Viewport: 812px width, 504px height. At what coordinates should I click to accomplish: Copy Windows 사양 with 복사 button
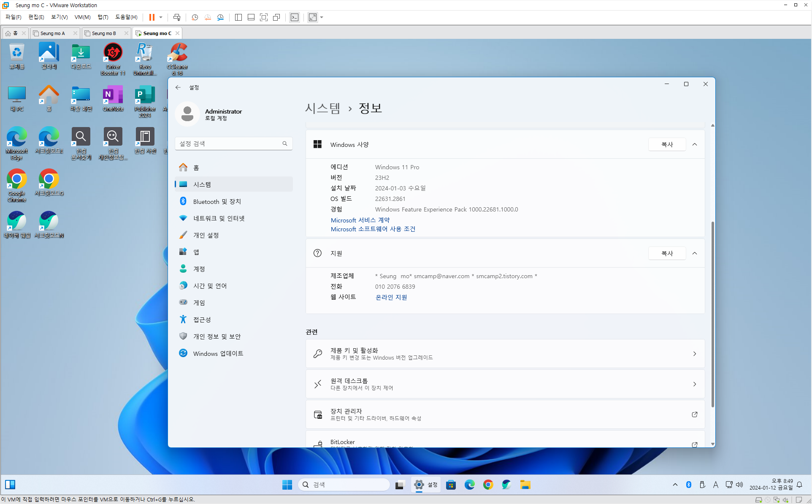[x=667, y=144]
